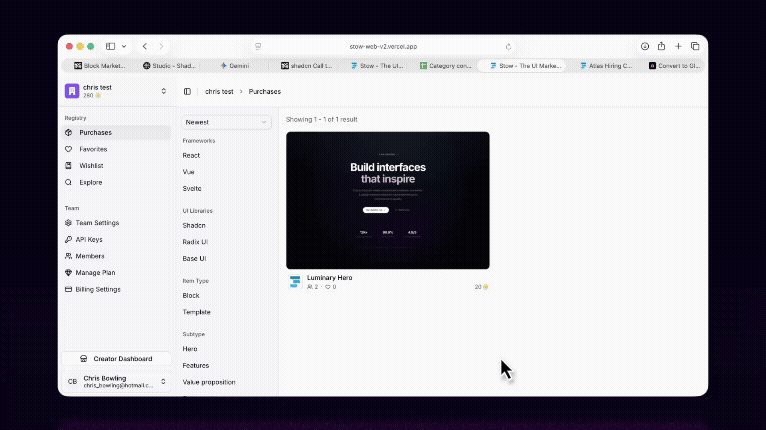Filter by Base UI library
The image size is (766, 430).
pos(194,258)
